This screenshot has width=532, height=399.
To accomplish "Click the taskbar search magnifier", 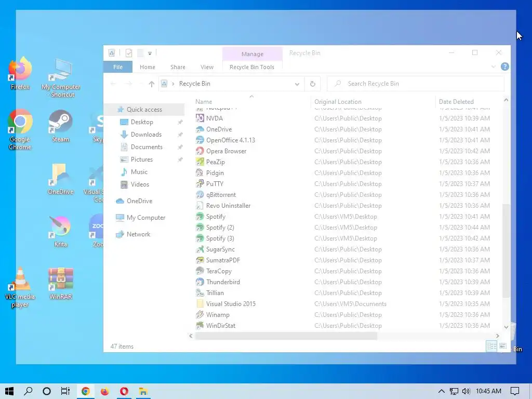I will [28, 391].
